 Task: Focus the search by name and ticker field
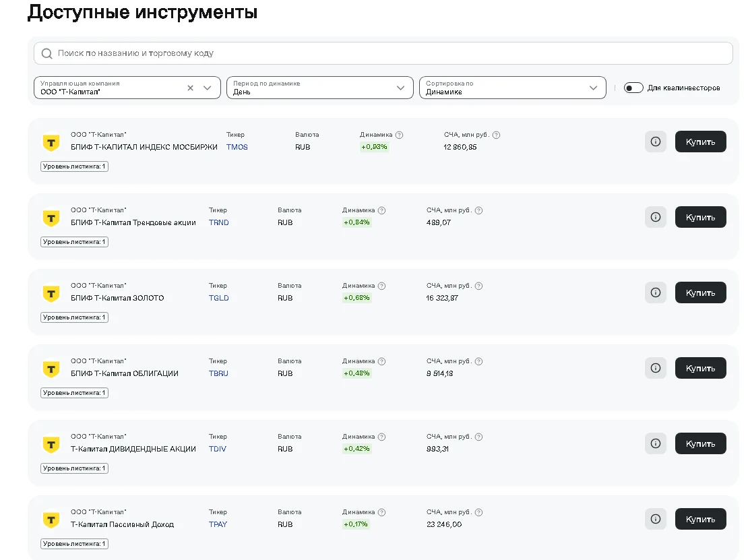[383, 53]
